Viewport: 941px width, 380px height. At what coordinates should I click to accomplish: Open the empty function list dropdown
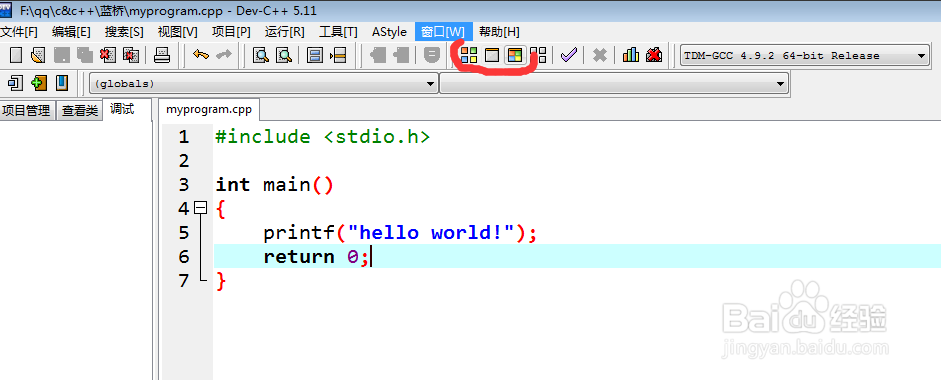(614, 84)
